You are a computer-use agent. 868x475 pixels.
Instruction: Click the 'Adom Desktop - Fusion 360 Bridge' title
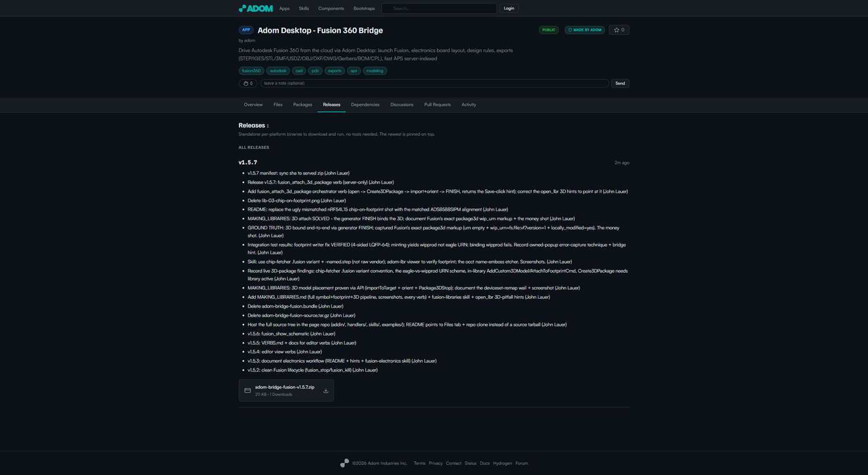click(320, 30)
